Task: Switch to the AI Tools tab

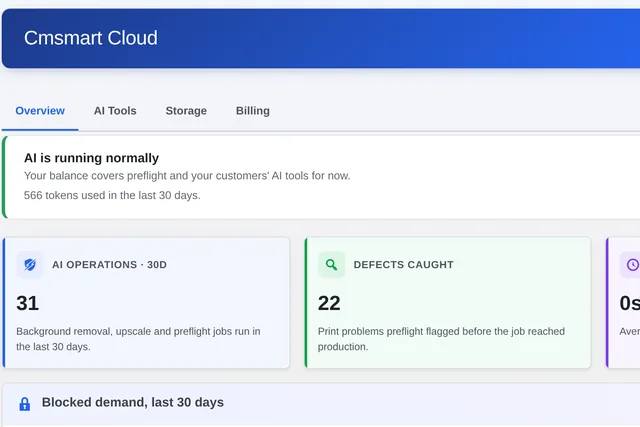Action: point(115,111)
